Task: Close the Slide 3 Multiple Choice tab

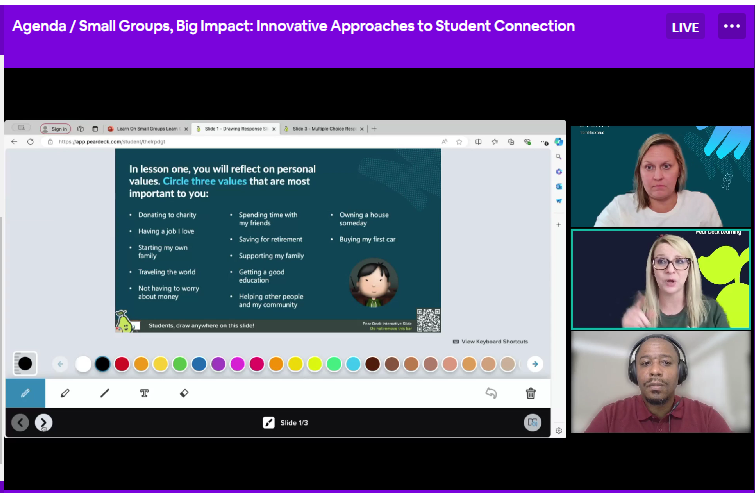Action: [362, 129]
